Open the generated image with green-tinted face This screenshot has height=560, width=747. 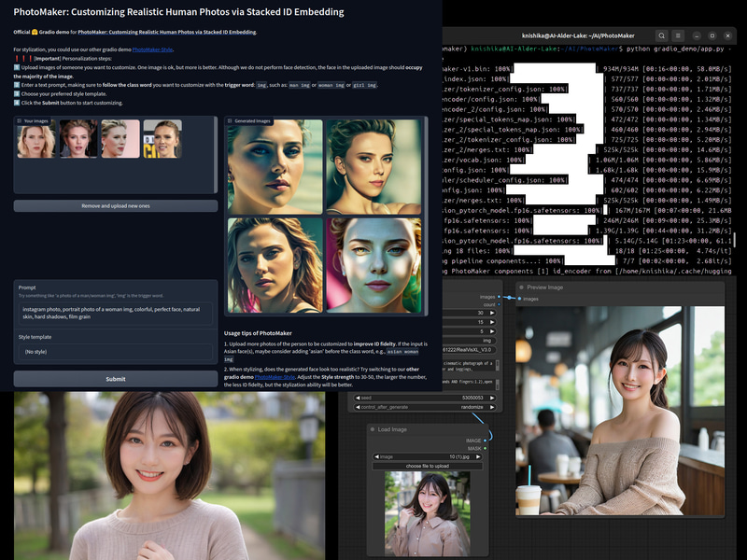pos(374,265)
